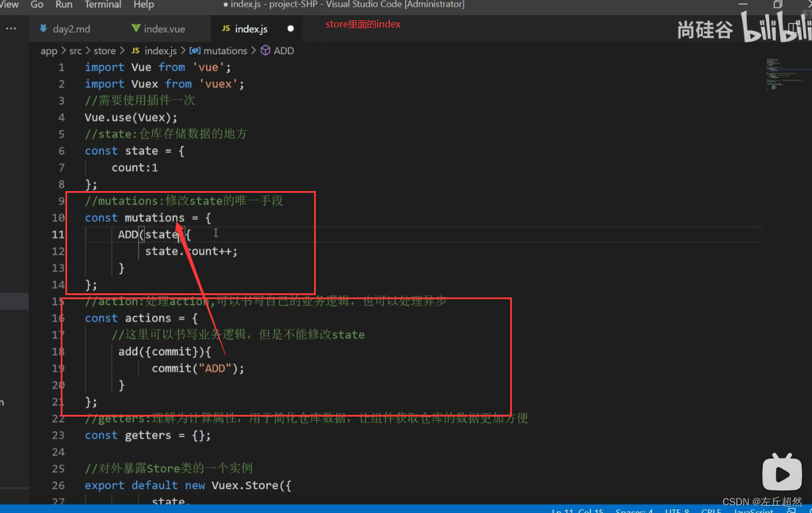Image resolution: width=812 pixels, height=513 pixels.
Task: Click the unsaved dot on index.js tab
Action: click(x=291, y=29)
